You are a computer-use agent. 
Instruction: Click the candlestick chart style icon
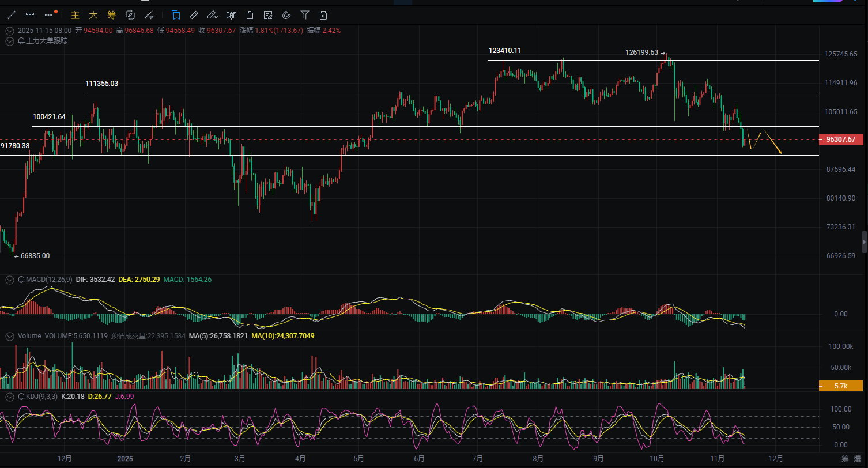tap(231, 15)
